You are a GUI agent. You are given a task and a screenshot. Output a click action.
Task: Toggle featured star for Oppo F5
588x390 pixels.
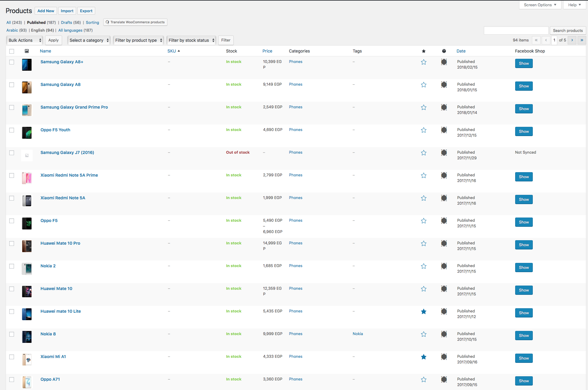tap(424, 221)
